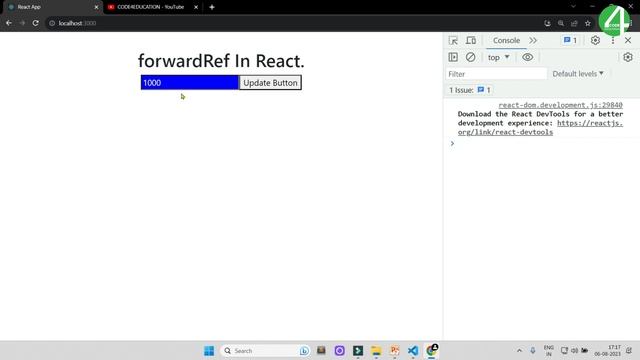Open the notifications icon at taskbar end
The width and height of the screenshot is (640, 360).
point(629,351)
